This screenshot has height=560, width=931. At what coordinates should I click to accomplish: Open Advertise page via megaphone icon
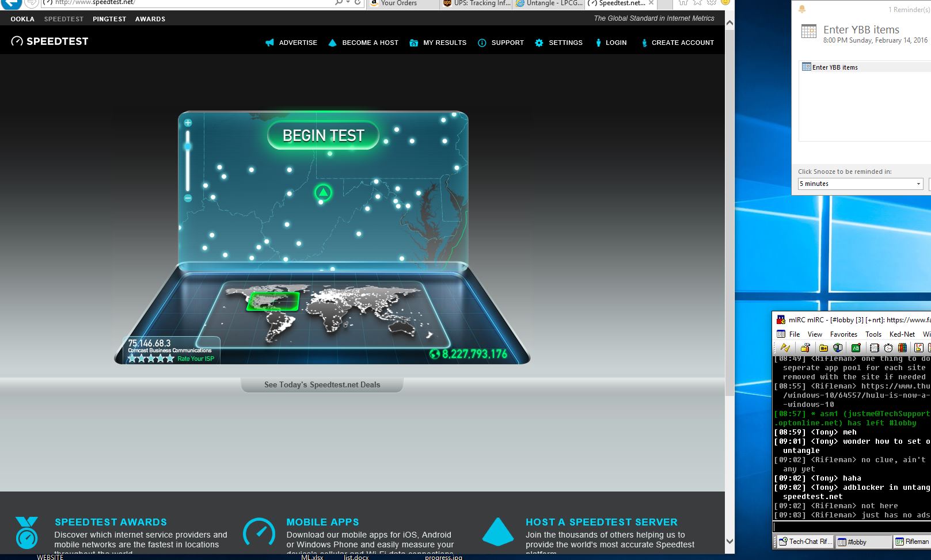[x=269, y=43]
